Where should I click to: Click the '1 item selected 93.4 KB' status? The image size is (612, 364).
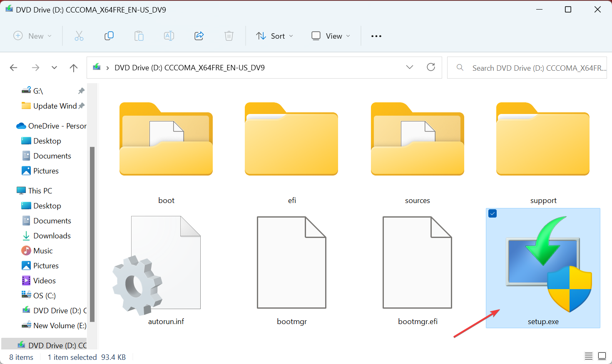pos(87,357)
